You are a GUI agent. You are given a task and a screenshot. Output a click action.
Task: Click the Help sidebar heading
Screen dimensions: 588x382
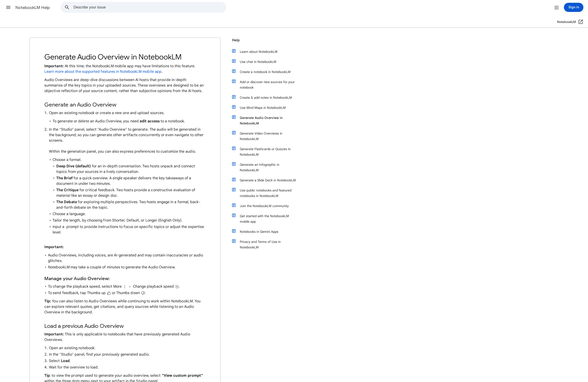[x=236, y=40]
